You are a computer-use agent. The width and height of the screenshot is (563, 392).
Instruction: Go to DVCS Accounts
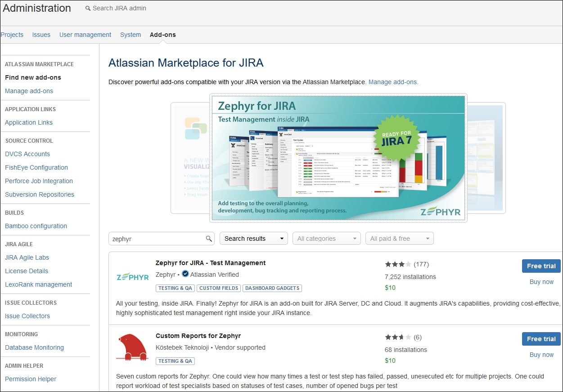click(27, 154)
